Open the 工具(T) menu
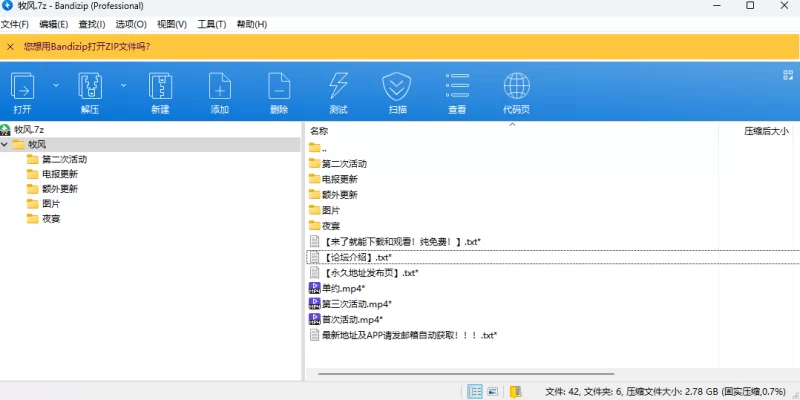Viewport: 800px width, 400px height. coord(212,24)
